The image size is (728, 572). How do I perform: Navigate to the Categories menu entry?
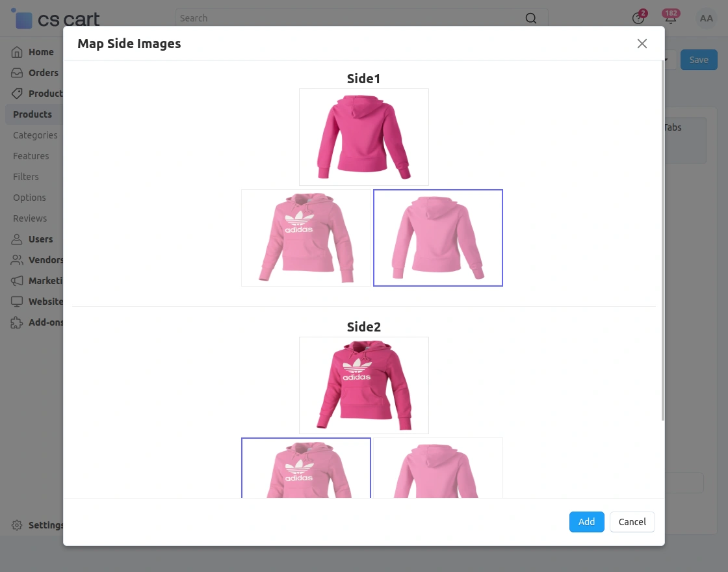pyautogui.click(x=35, y=135)
